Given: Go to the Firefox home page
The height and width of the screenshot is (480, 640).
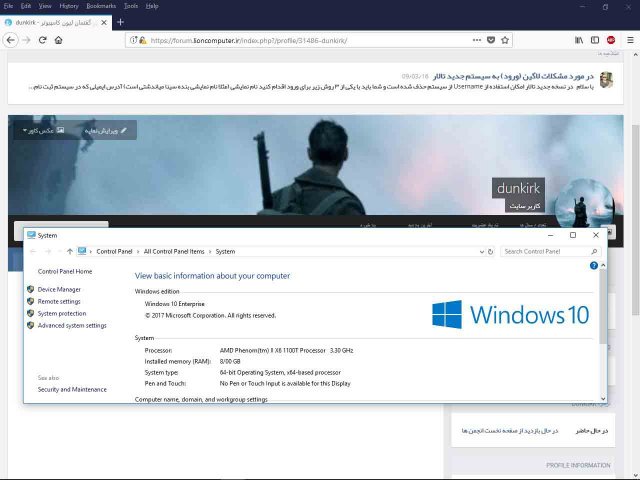Looking at the screenshot, I should 58,40.
